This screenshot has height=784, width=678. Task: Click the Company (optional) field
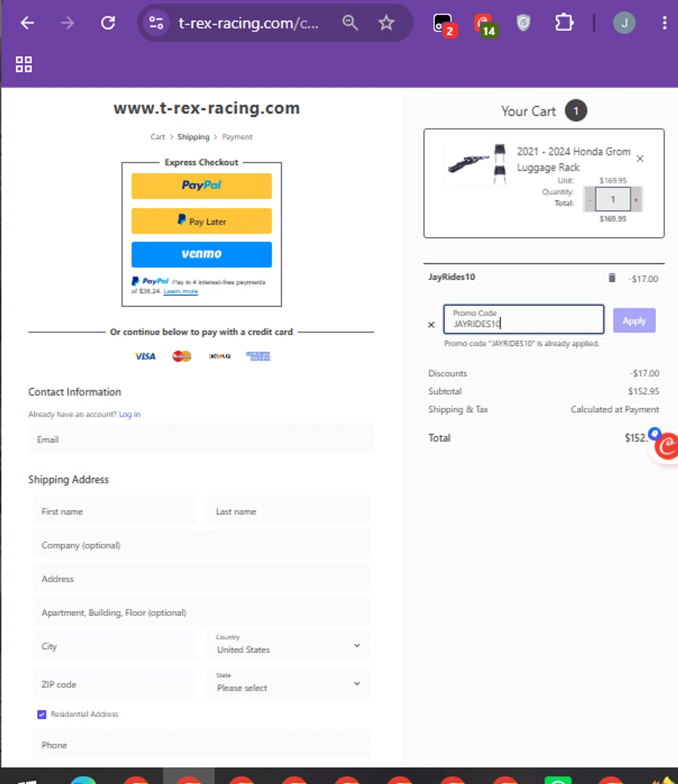[201, 545]
